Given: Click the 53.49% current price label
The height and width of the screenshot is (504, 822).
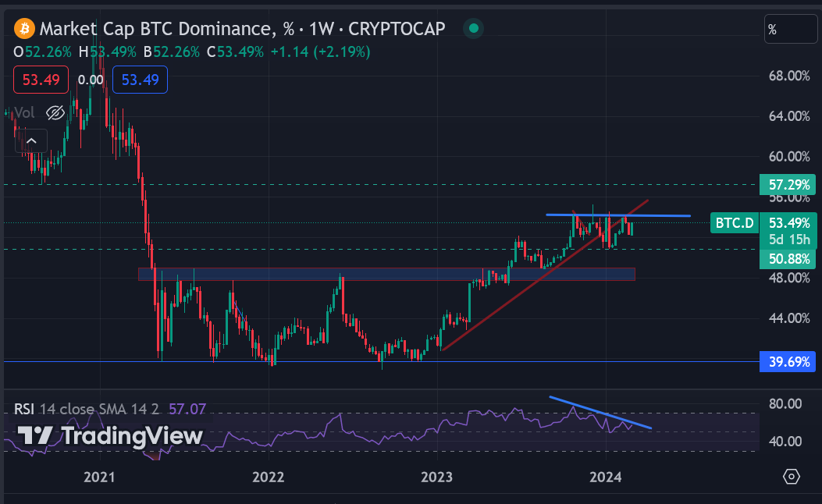Looking at the screenshot, I should tap(789, 222).
